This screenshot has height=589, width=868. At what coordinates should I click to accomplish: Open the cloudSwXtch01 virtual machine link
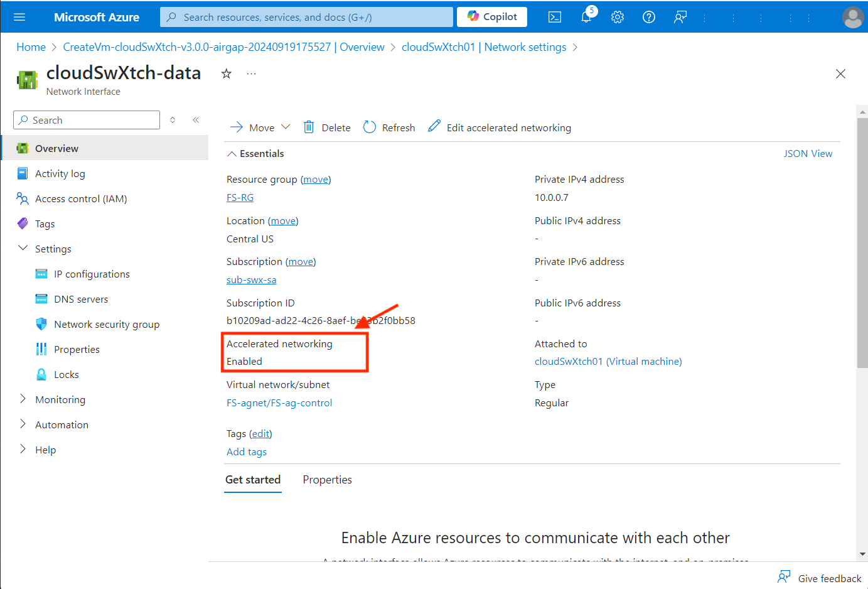coord(608,361)
